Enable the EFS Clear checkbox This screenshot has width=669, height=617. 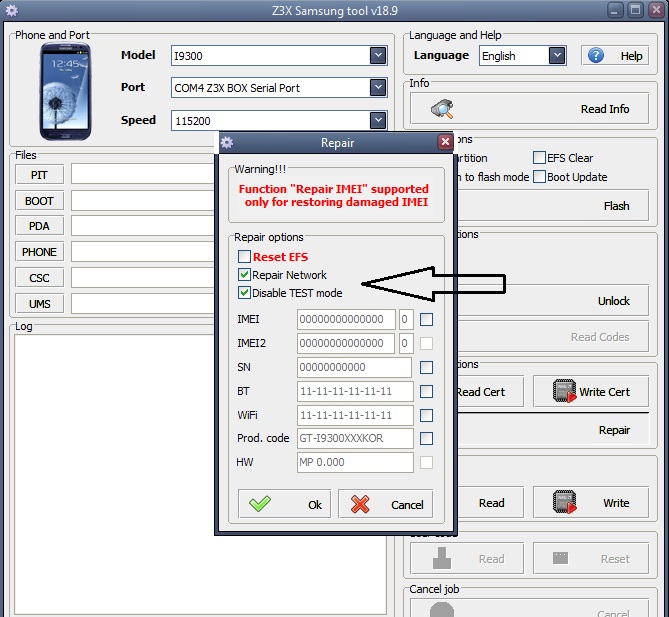point(539,157)
